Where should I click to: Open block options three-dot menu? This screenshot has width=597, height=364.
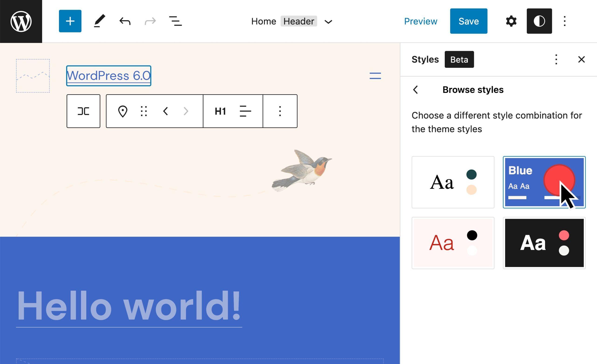pyautogui.click(x=280, y=111)
